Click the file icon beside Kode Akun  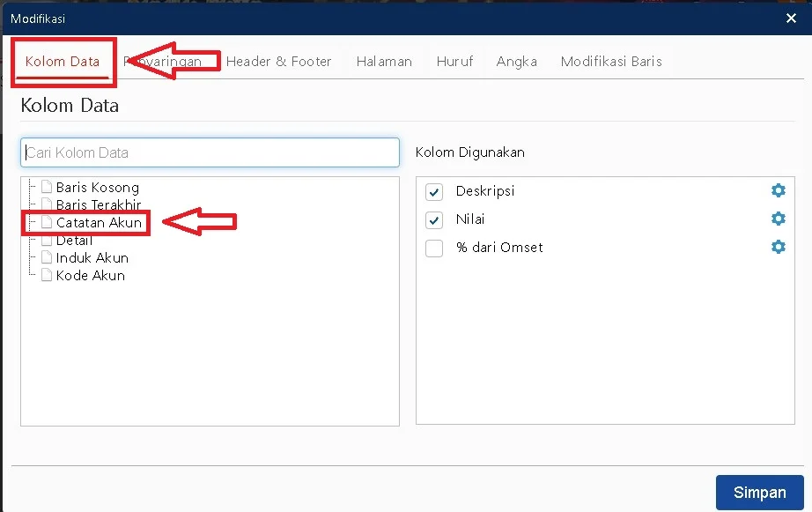click(x=47, y=276)
